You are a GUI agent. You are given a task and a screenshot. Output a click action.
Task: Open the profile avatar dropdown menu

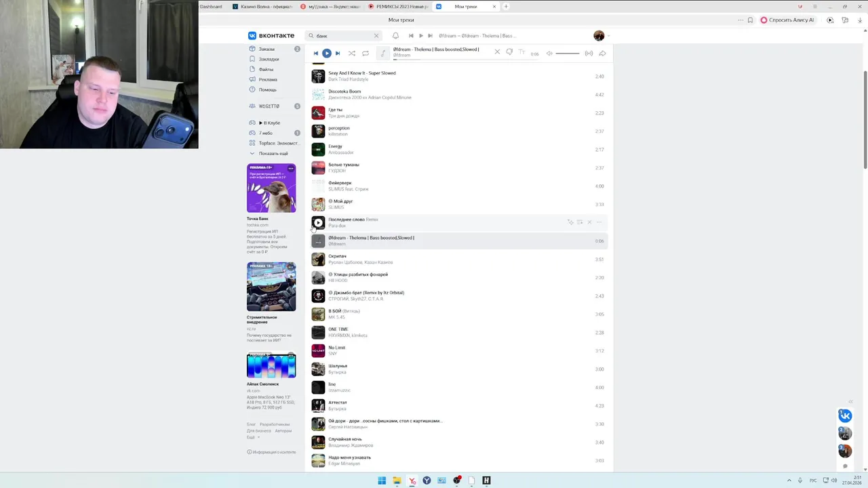(x=601, y=36)
